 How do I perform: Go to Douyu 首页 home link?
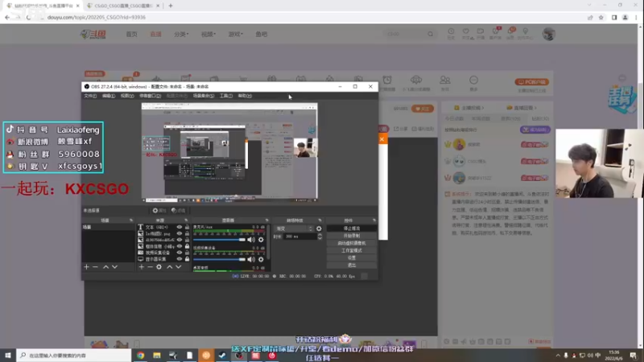pyautogui.click(x=131, y=34)
